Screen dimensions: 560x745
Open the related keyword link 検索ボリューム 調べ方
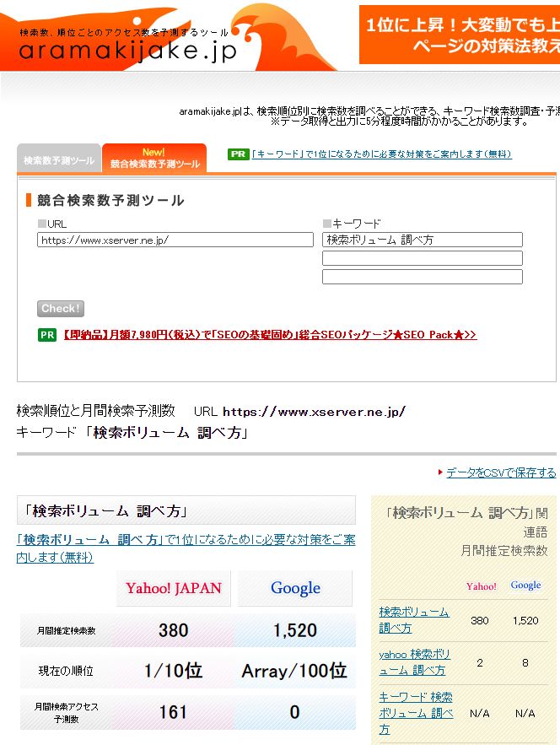click(414, 619)
